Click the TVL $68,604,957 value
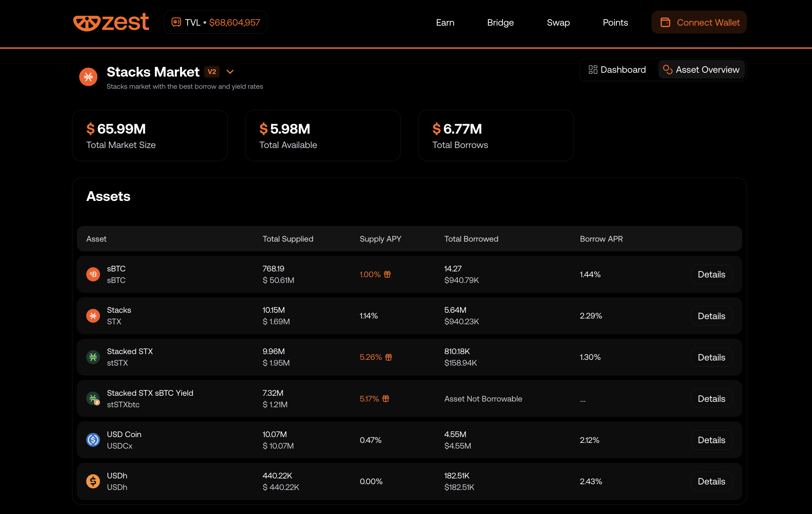Image resolution: width=812 pixels, height=514 pixels. click(x=234, y=22)
